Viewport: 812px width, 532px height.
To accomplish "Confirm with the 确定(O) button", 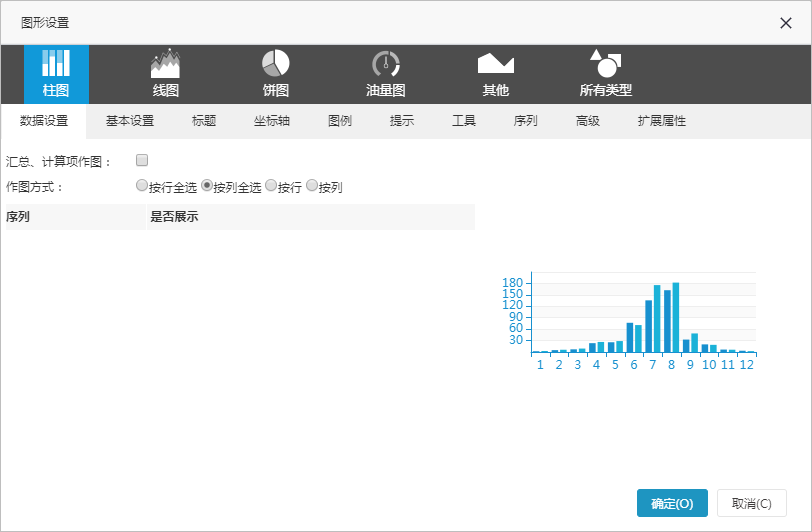I will [672, 503].
